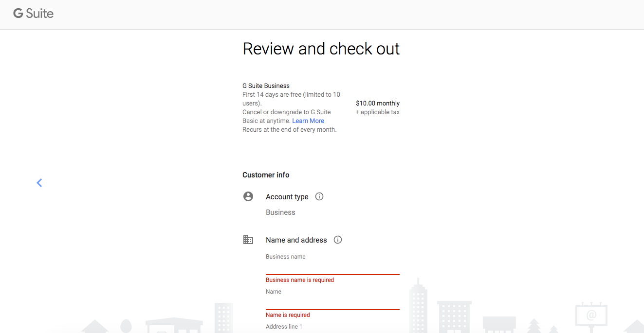Click the "Account type" label

tap(287, 197)
